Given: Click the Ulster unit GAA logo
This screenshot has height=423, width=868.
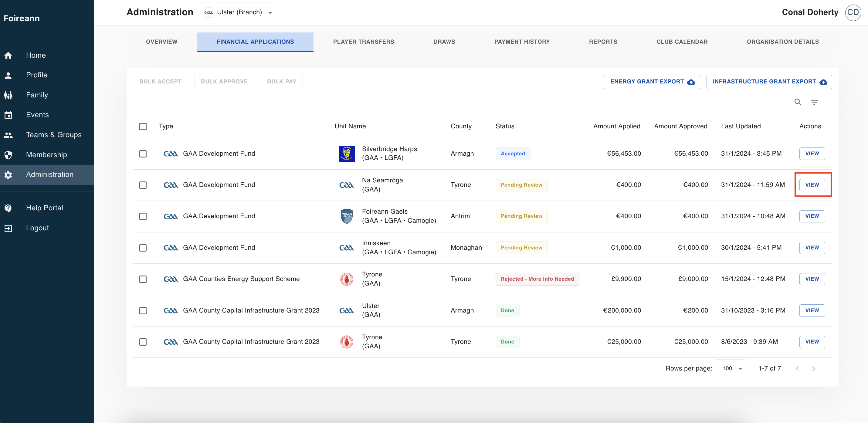Looking at the screenshot, I should click(x=346, y=310).
